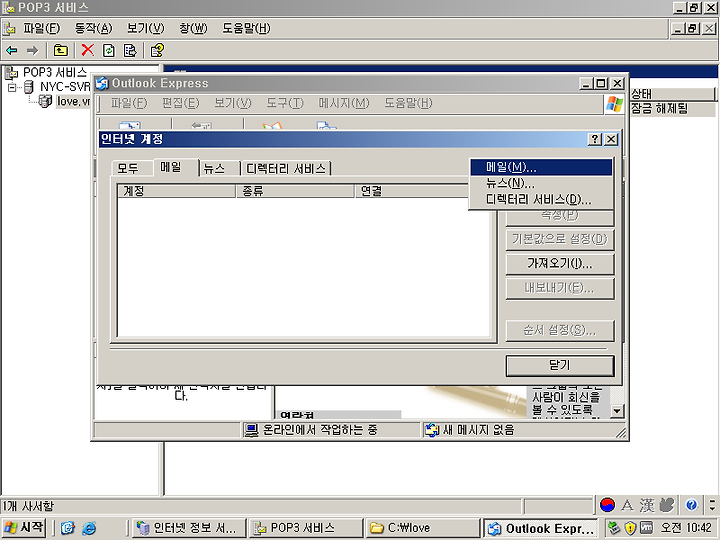Click the network connection tray icon
720x540 pixels.
(x=614, y=528)
